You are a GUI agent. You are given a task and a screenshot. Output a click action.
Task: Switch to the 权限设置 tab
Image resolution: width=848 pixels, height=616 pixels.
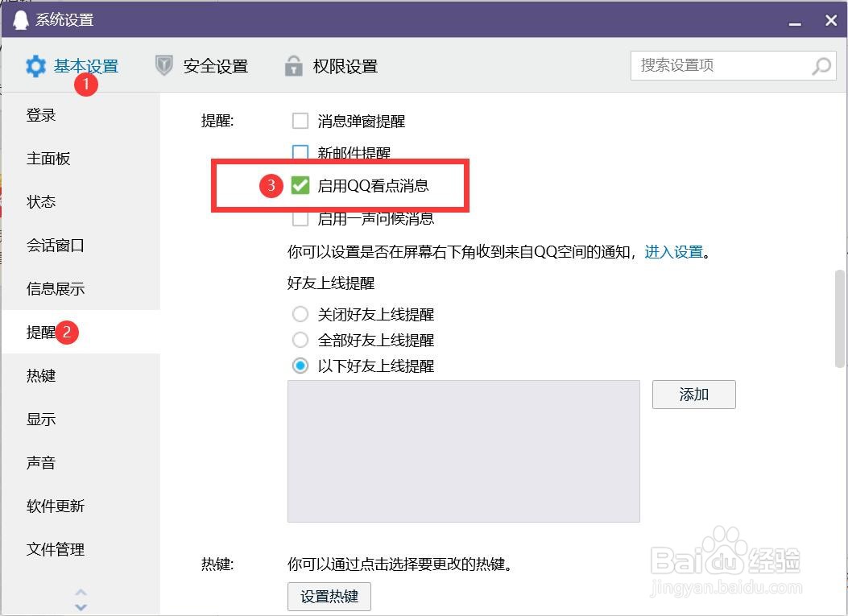[343, 66]
